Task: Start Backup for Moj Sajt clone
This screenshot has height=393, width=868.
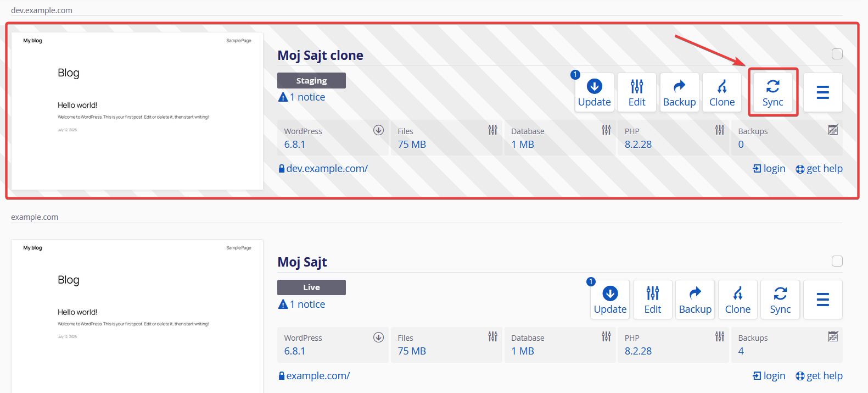Action: pos(680,92)
